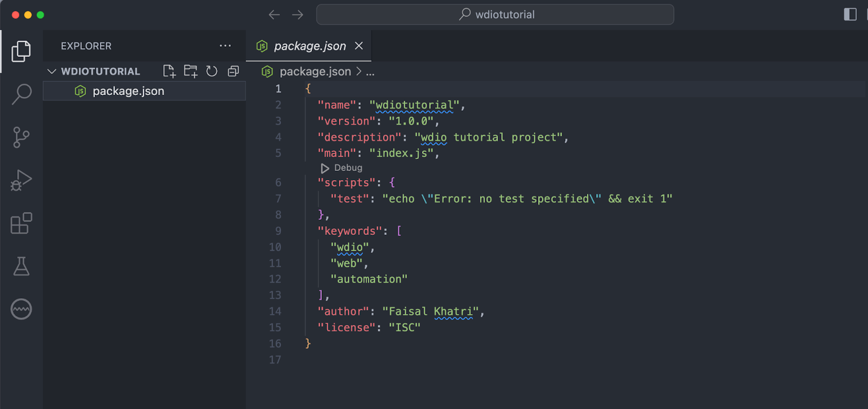This screenshot has height=409, width=868.
Task: Close the package.json tab
Action: tap(359, 46)
